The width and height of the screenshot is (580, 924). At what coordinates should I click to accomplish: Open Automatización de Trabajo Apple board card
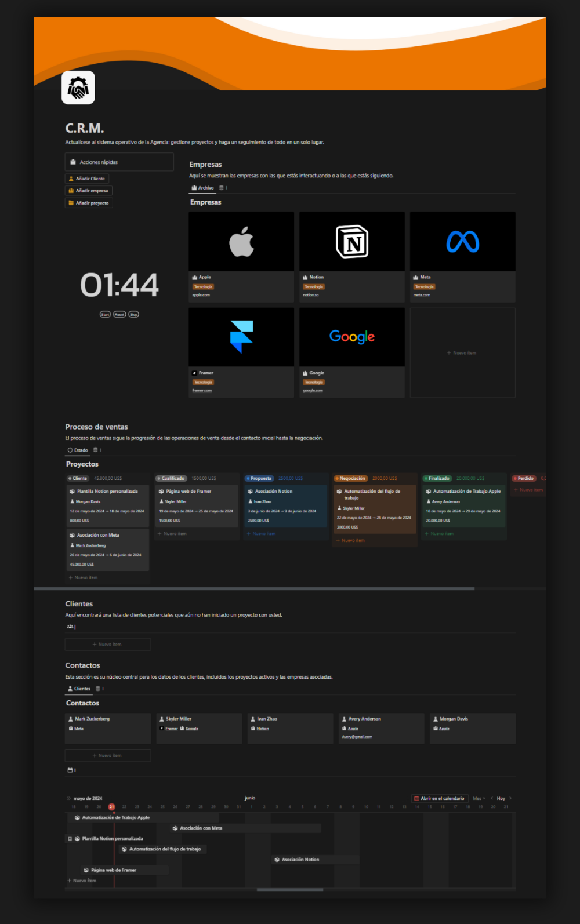pos(464,505)
